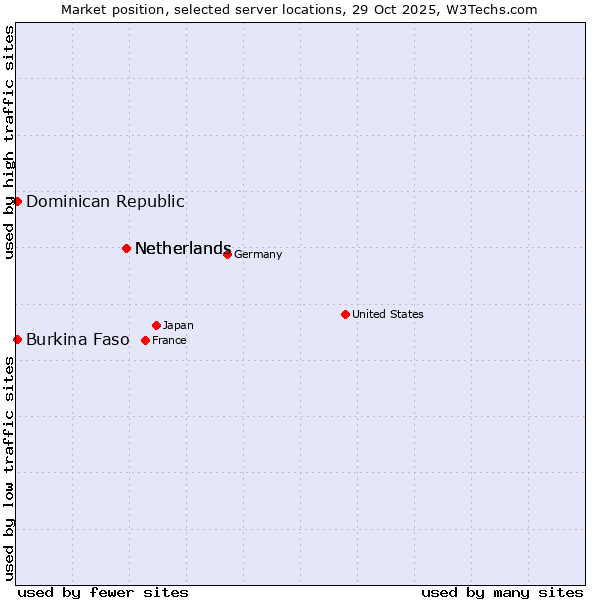The image size is (600, 600).
Task: Select the Netherlands red diamond marker
Action: 126,248
